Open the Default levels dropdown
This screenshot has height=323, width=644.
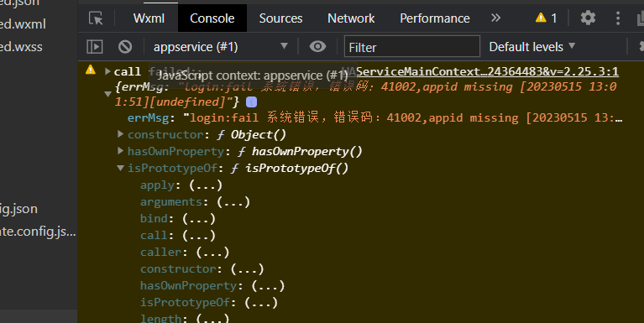tap(531, 47)
